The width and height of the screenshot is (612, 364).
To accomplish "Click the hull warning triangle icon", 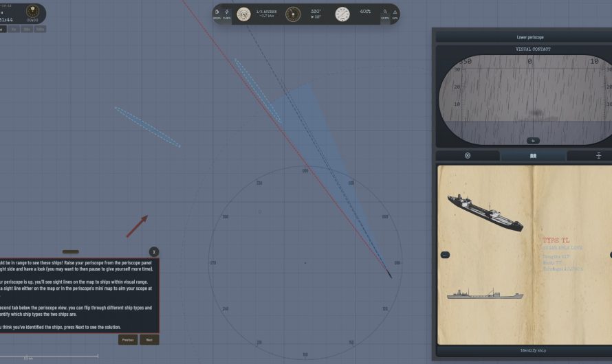I will click(395, 12).
